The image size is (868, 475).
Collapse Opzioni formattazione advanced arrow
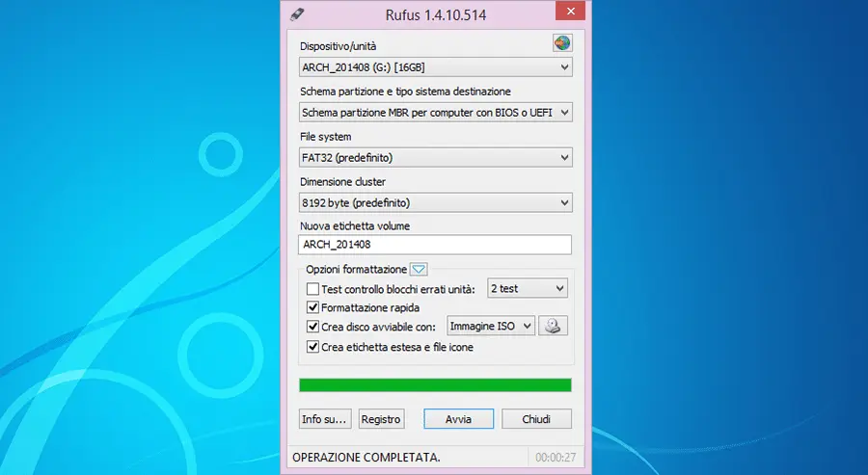click(x=419, y=270)
